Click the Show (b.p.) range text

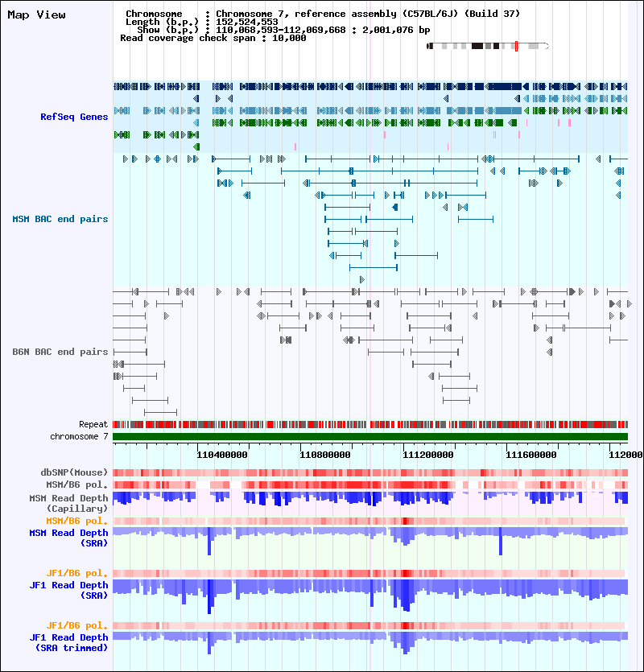pyautogui.click(x=283, y=30)
